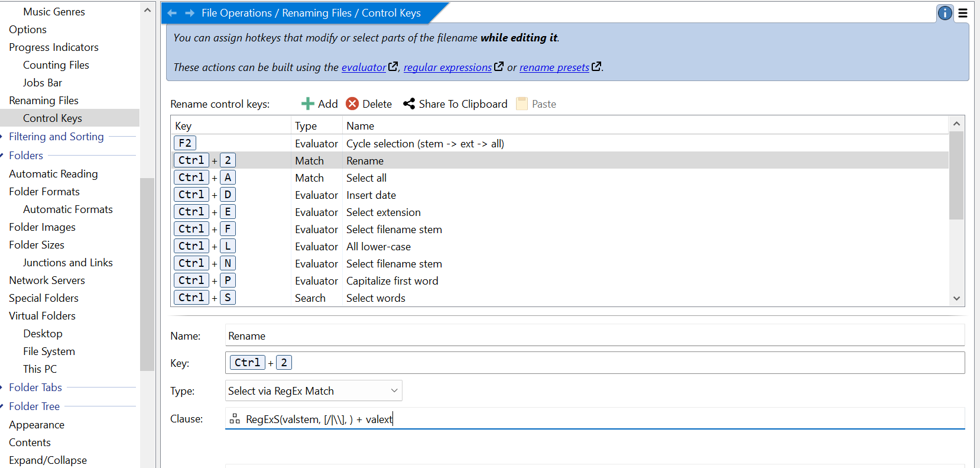The width and height of the screenshot is (980, 468).
Task: Select the Ctrl+A Select all row
Action: [x=560, y=178]
